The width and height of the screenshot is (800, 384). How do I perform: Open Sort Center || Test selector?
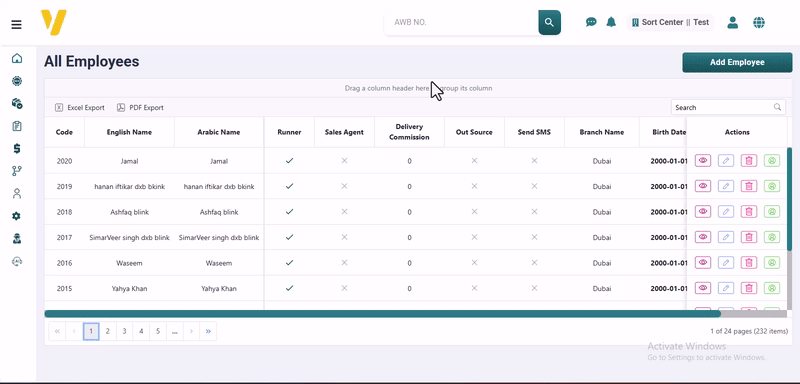coord(670,22)
